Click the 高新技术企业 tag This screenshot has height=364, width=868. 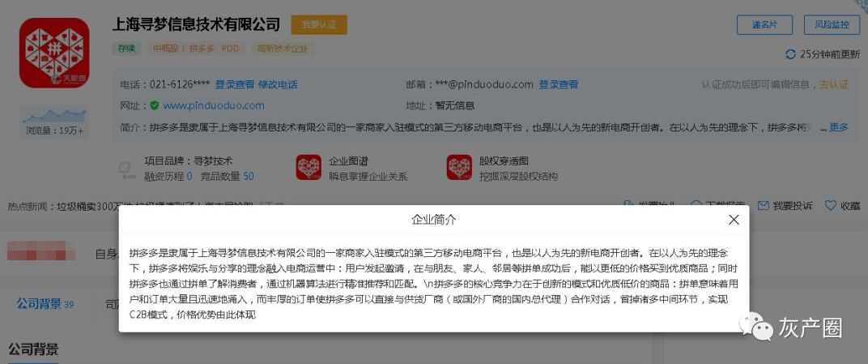point(283,49)
